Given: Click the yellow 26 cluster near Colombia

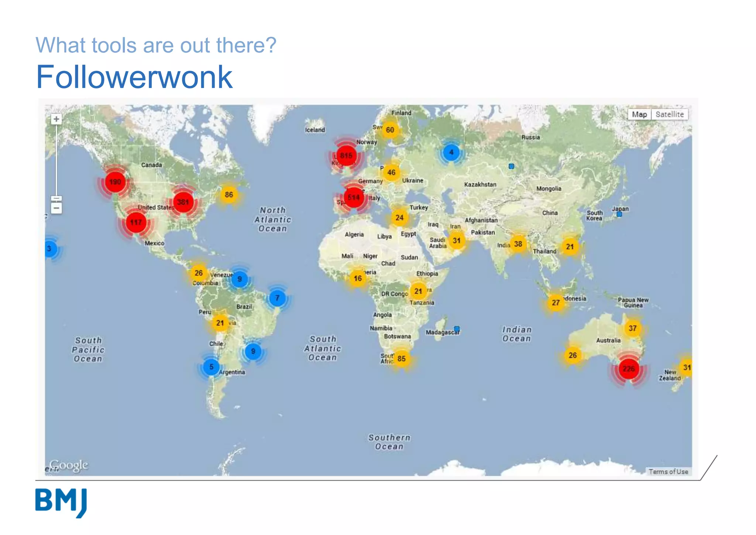Looking at the screenshot, I should click(x=199, y=273).
